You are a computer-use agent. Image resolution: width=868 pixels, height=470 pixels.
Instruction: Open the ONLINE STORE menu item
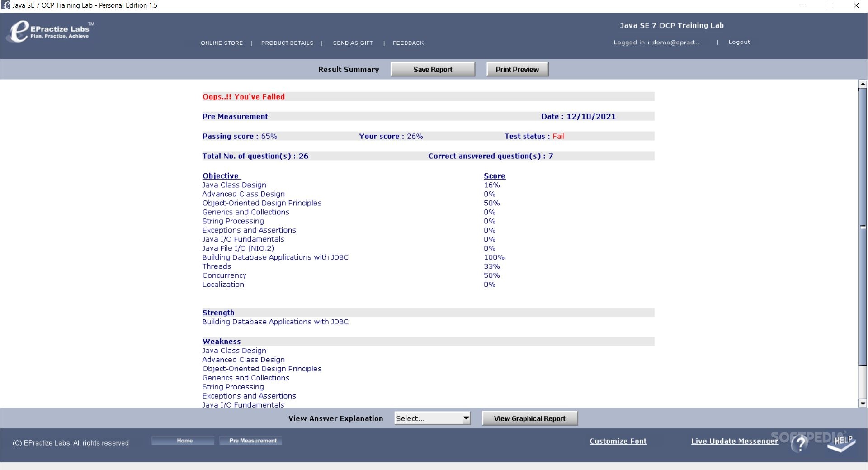coord(222,43)
